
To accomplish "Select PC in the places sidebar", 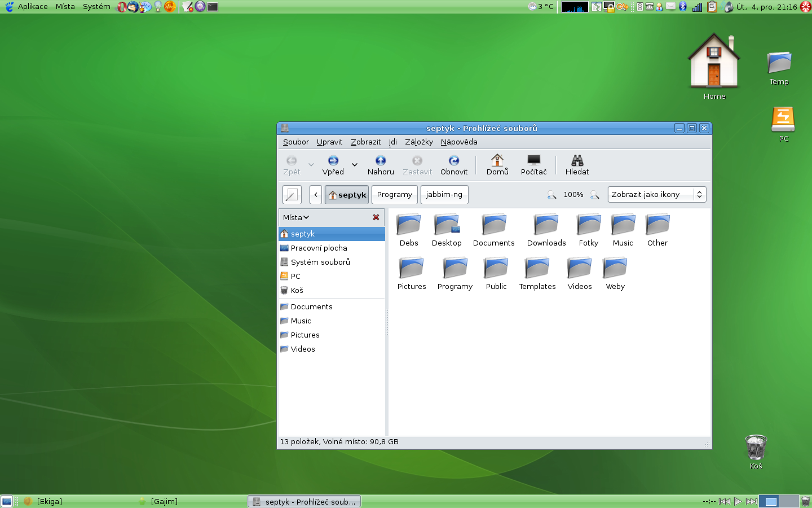I will (332, 276).
